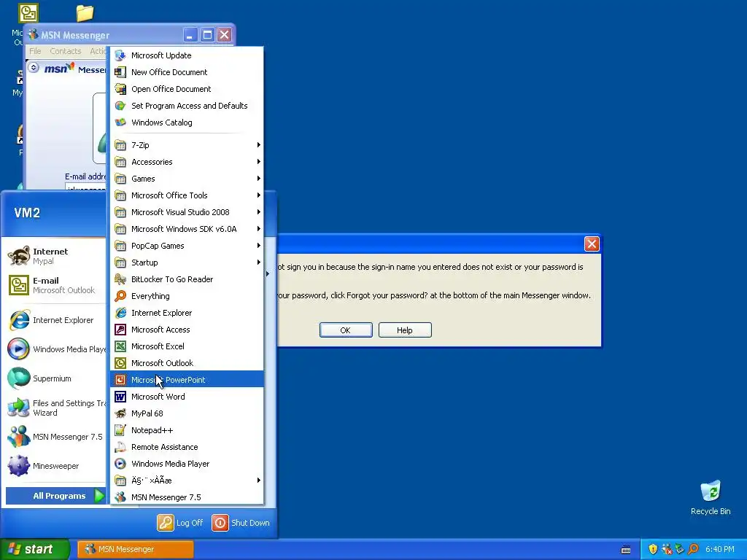Click the collapse arrow beside the msn logo
Image resolution: width=747 pixels, height=560 pixels.
point(34,68)
